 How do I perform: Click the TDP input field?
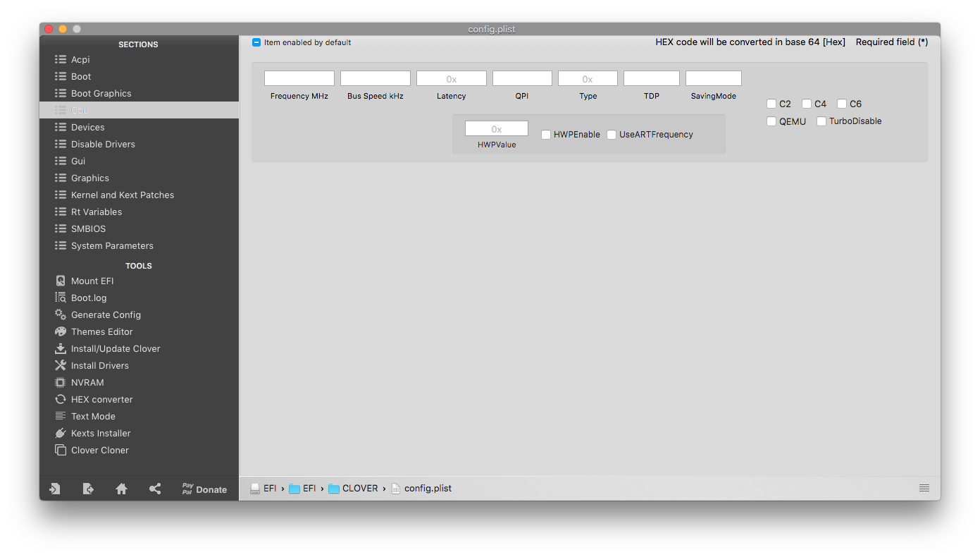pyautogui.click(x=652, y=78)
